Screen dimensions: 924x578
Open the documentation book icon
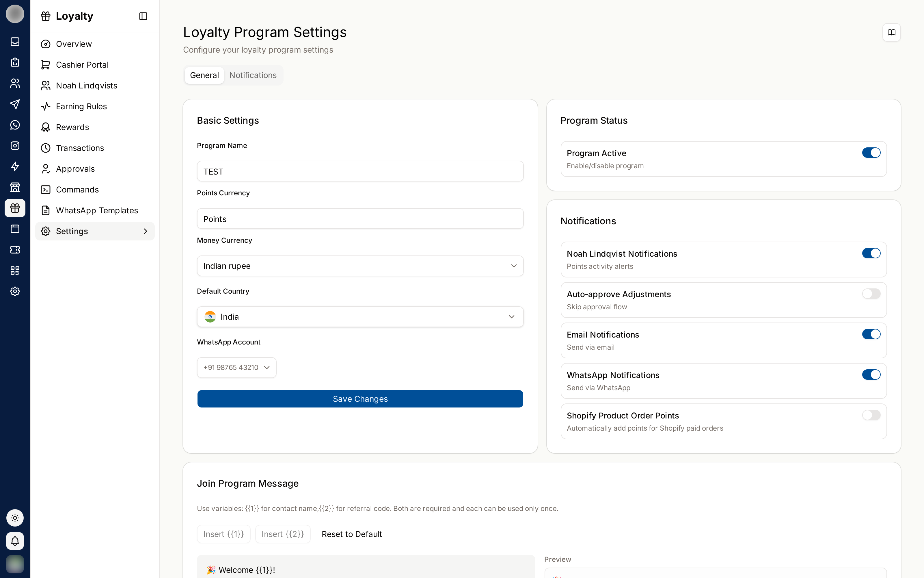[892, 32]
